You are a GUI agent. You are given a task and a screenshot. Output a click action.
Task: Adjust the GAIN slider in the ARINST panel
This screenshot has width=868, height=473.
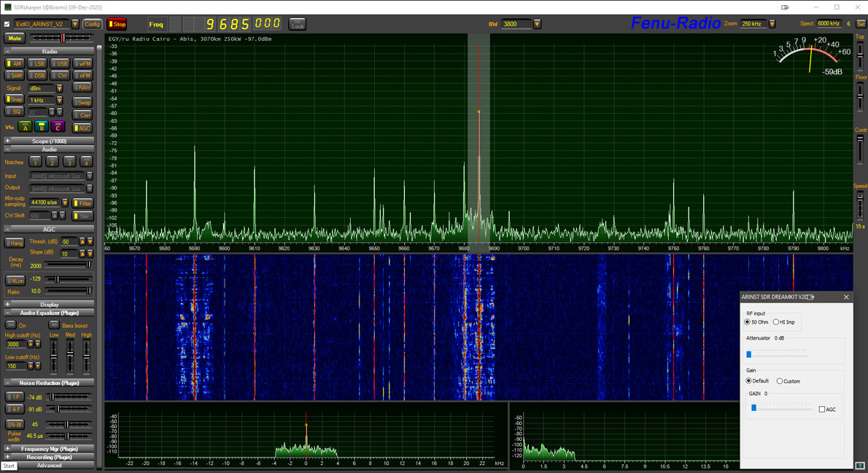(x=753, y=408)
